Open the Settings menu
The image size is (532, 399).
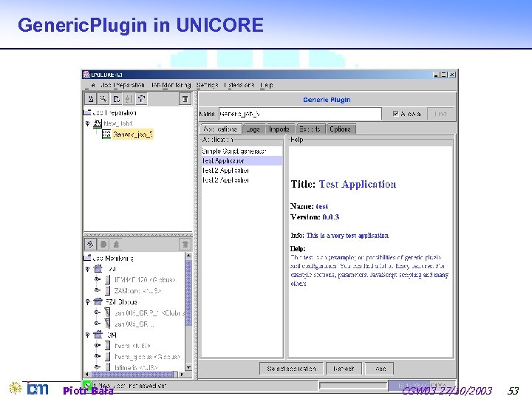coord(207,85)
